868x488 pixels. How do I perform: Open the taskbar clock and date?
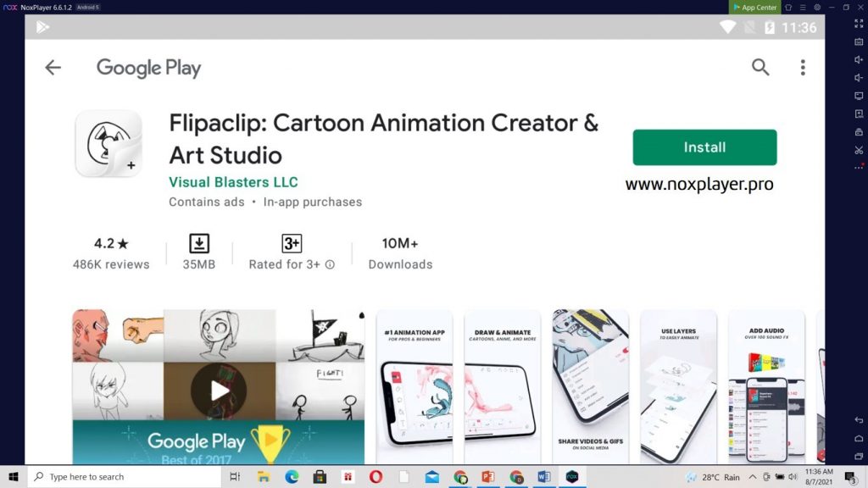click(x=819, y=477)
